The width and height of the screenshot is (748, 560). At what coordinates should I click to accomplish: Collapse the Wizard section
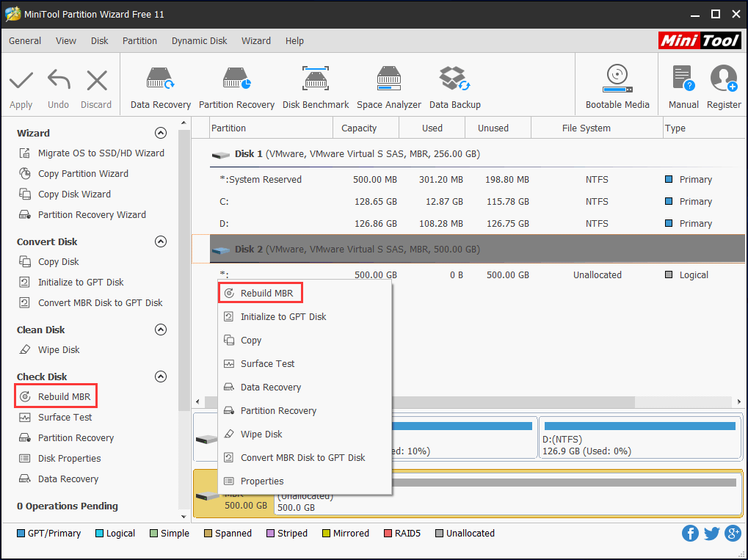[x=161, y=133]
